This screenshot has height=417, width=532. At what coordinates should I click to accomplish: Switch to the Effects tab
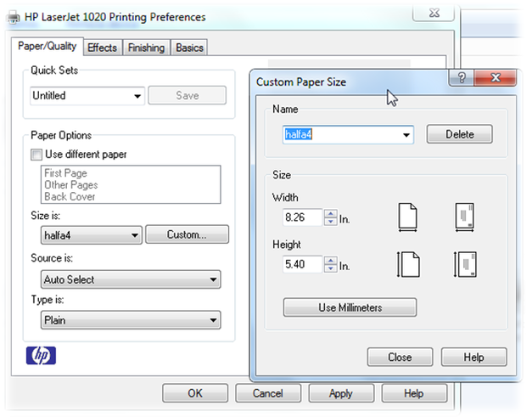coord(102,48)
